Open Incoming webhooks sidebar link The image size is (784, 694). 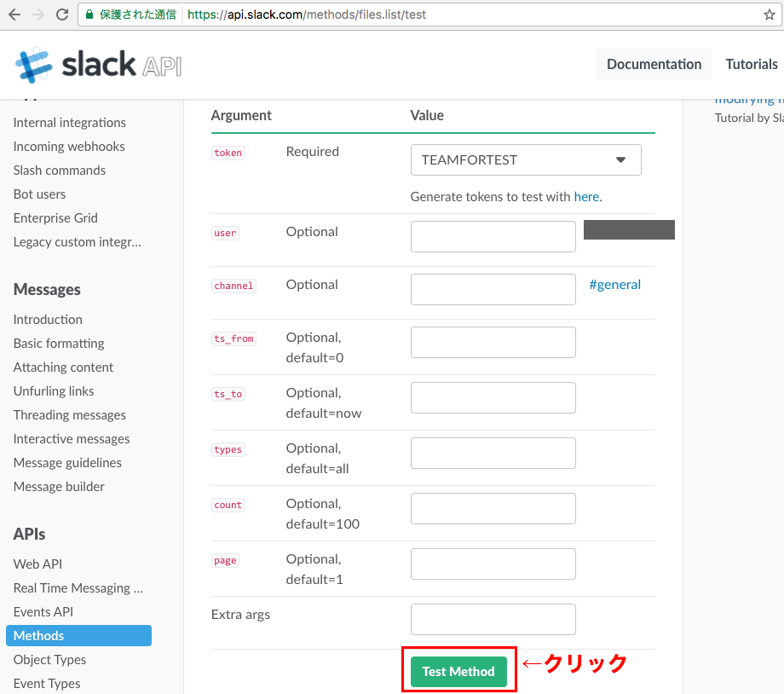(x=69, y=147)
